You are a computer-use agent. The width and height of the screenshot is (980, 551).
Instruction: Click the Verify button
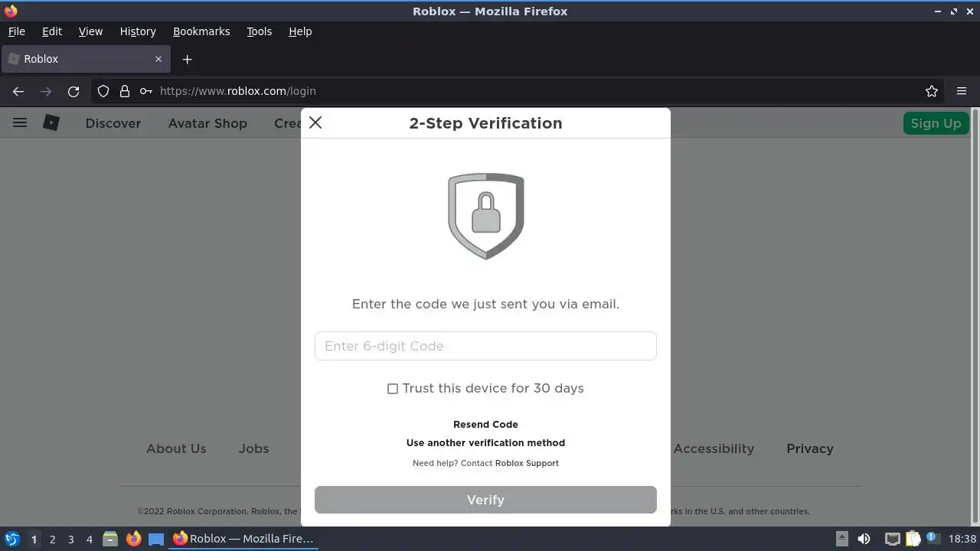[x=485, y=500]
